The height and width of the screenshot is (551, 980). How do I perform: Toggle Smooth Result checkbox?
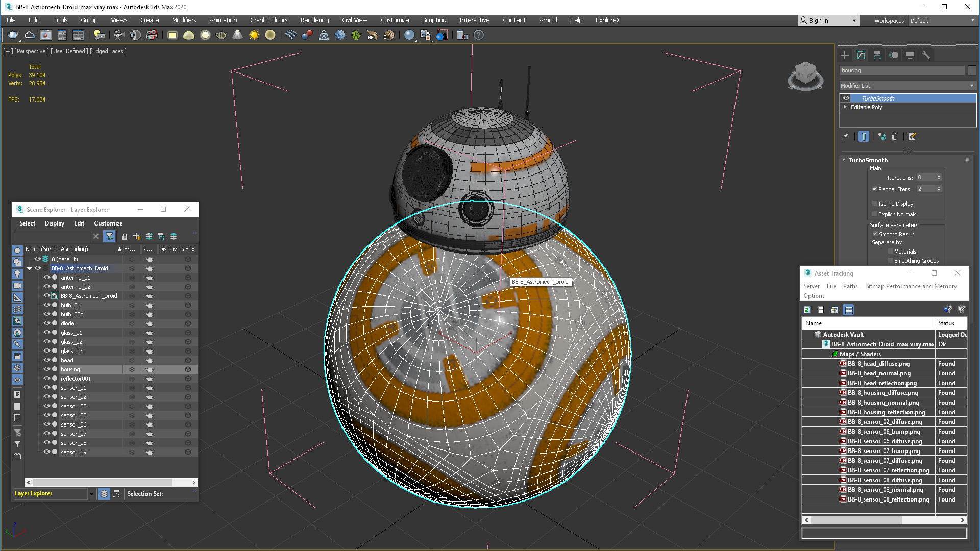pyautogui.click(x=875, y=234)
